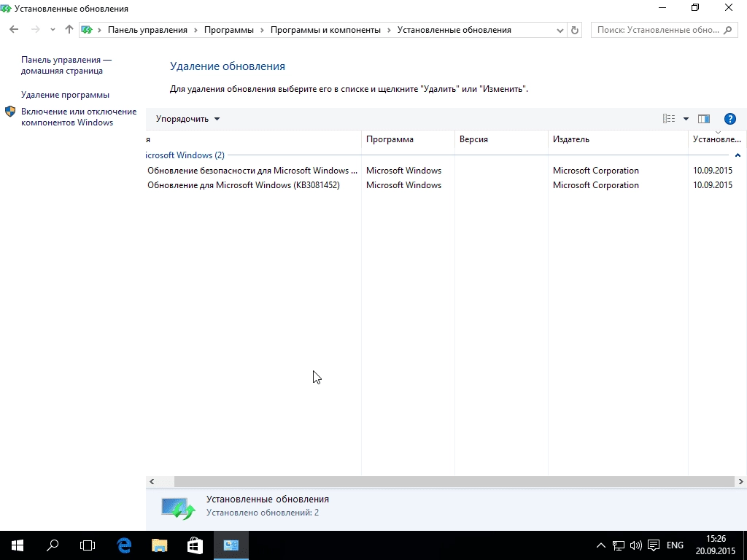Viewport: 747px width, 560px height.
Task: Click 10.09.2015 date of the security update
Action: tap(713, 171)
